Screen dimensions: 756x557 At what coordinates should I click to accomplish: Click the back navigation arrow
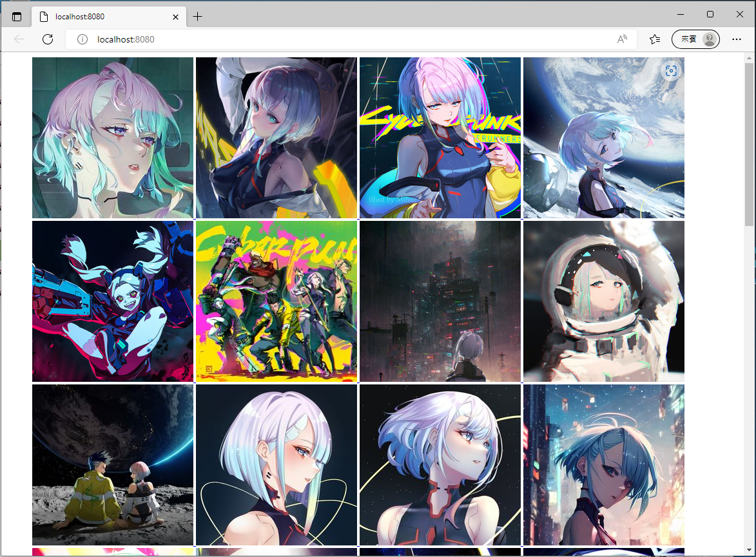coord(19,39)
